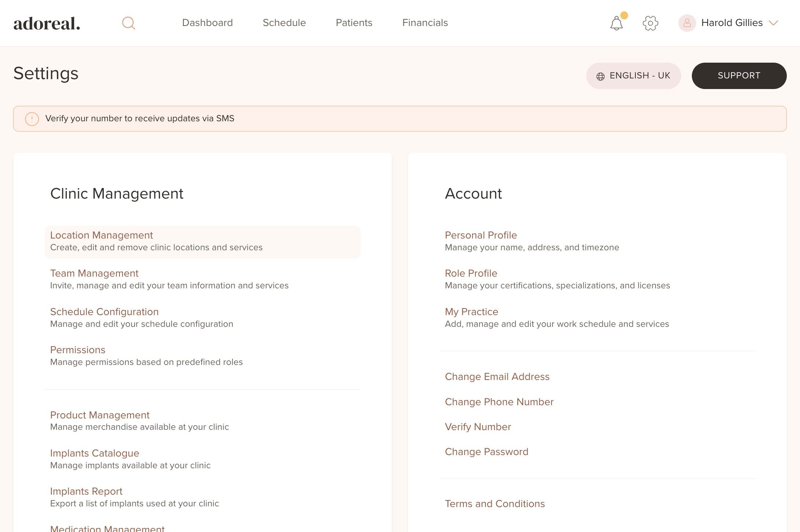The height and width of the screenshot is (532, 800).
Task: Open the English - UK language selector
Action: 634,76
